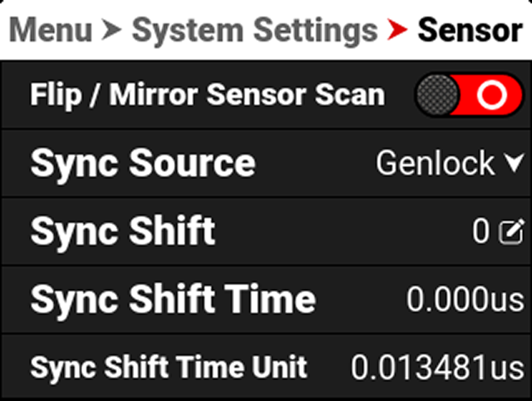532x401 pixels.
Task: Toggle the Flip / Mirror Sensor Scan switch
Action: [469, 95]
